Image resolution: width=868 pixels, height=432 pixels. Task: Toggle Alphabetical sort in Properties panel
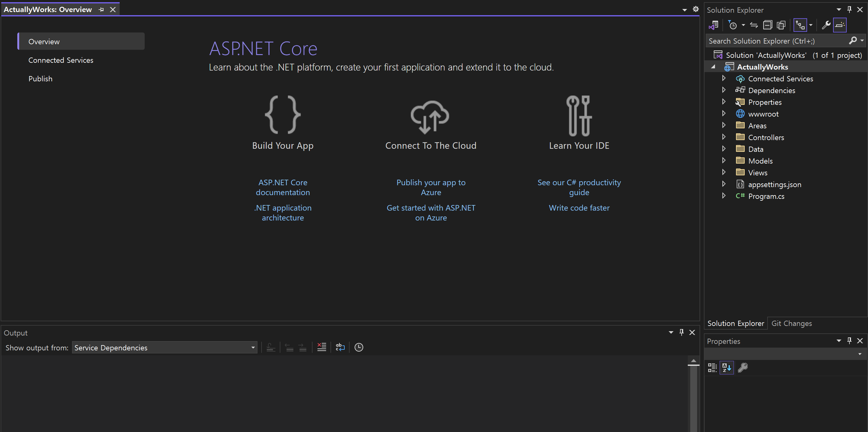(726, 367)
